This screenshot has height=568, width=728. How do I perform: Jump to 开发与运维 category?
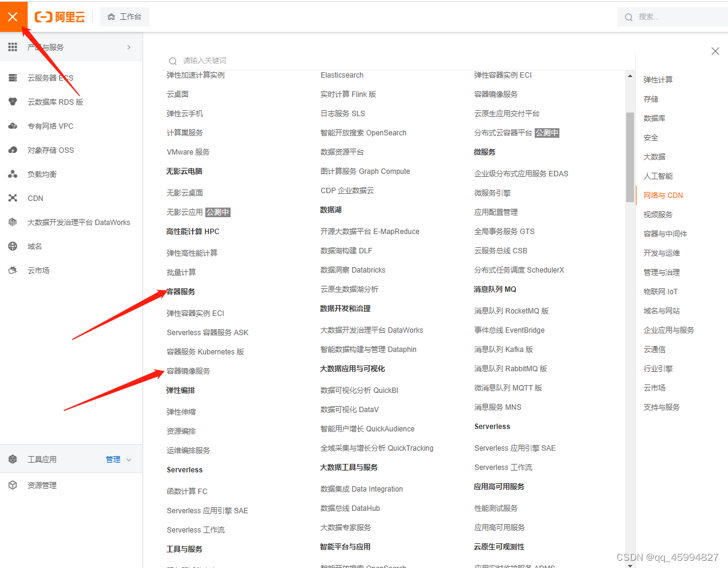[x=662, y=253]
